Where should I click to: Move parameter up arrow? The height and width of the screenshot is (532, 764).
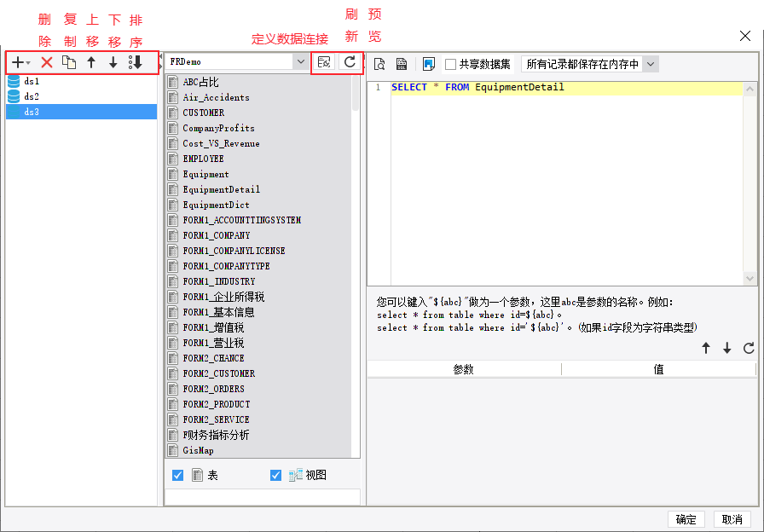[x=706, y=348]
